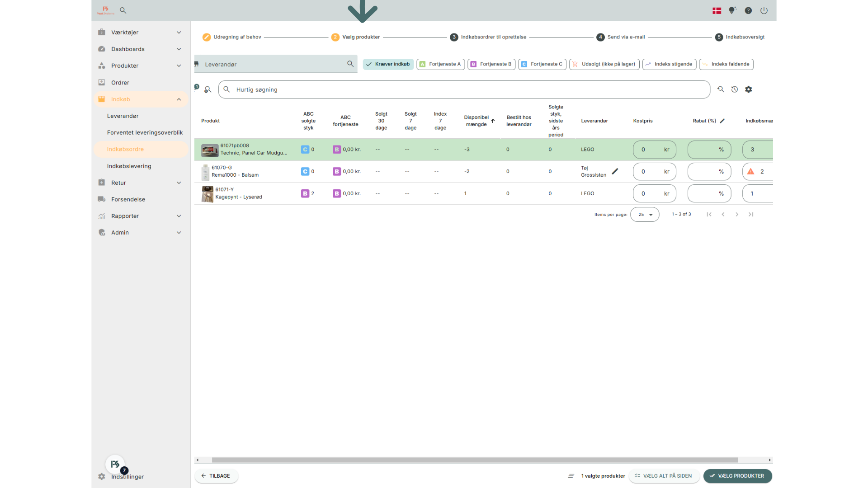The image size is (868, 488).
Task: Open Items per page dropdown
Action: (x=645, y=214)
